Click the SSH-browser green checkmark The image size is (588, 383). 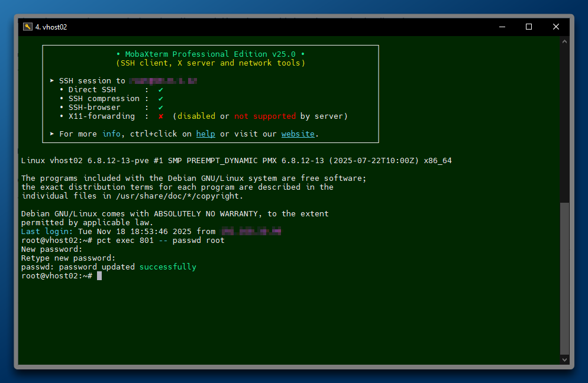pos(161,108)
